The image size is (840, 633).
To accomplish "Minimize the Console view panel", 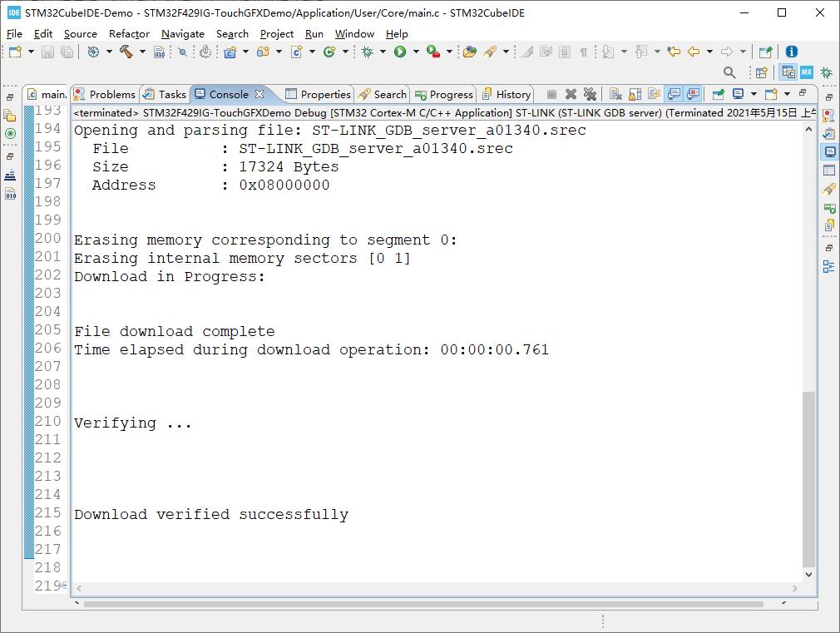I will [x=803, y=92].
